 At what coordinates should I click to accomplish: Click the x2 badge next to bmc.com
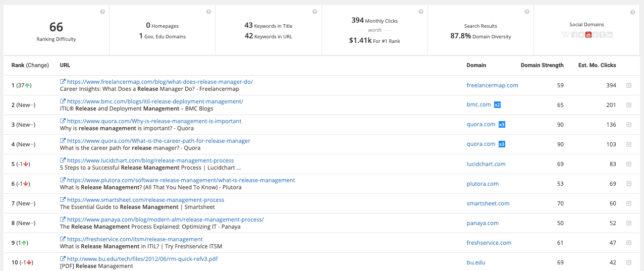497,104
